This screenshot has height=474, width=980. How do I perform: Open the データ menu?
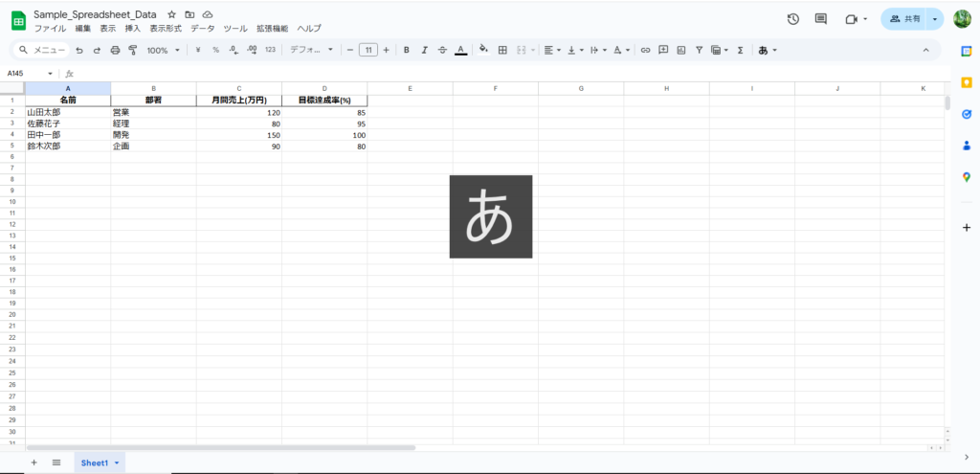[x=202, y=29]
